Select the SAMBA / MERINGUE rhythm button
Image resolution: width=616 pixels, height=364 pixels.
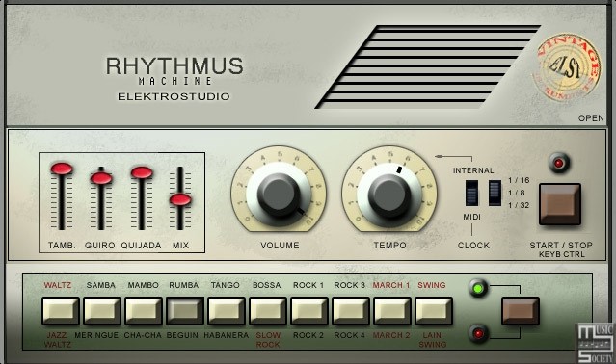102,310
